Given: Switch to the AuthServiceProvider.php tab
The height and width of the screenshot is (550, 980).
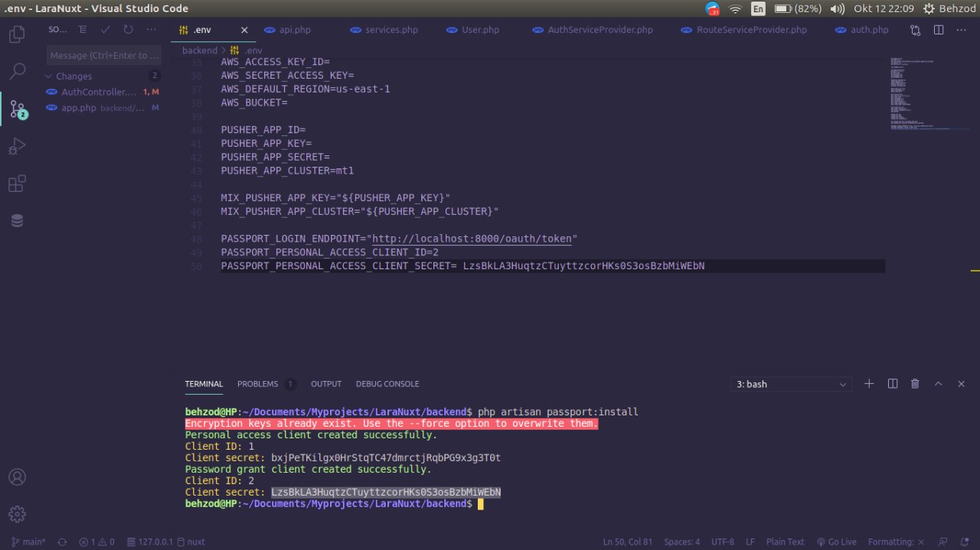Looking at the screenshot, I should click(600, 30).
